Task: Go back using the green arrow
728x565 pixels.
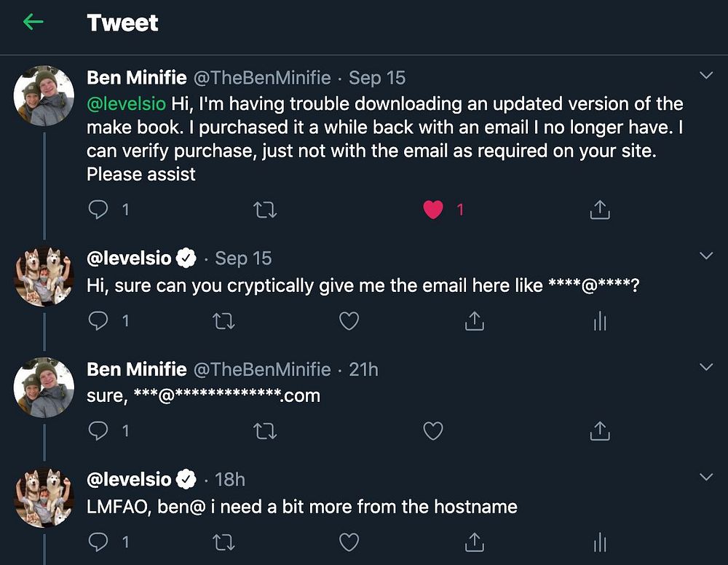Action: (x=33, y=22)
